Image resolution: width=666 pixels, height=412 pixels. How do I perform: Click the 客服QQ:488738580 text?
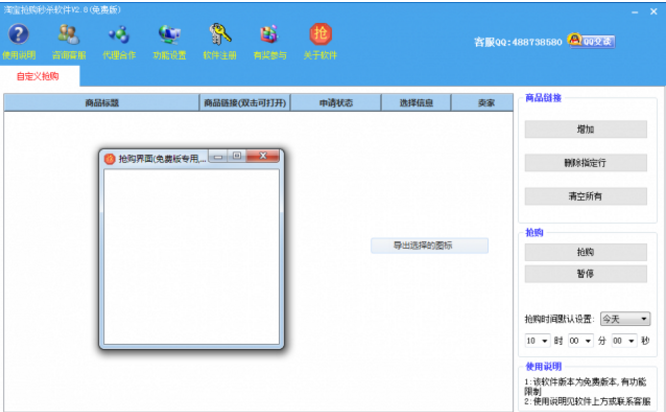click(518, 42)
